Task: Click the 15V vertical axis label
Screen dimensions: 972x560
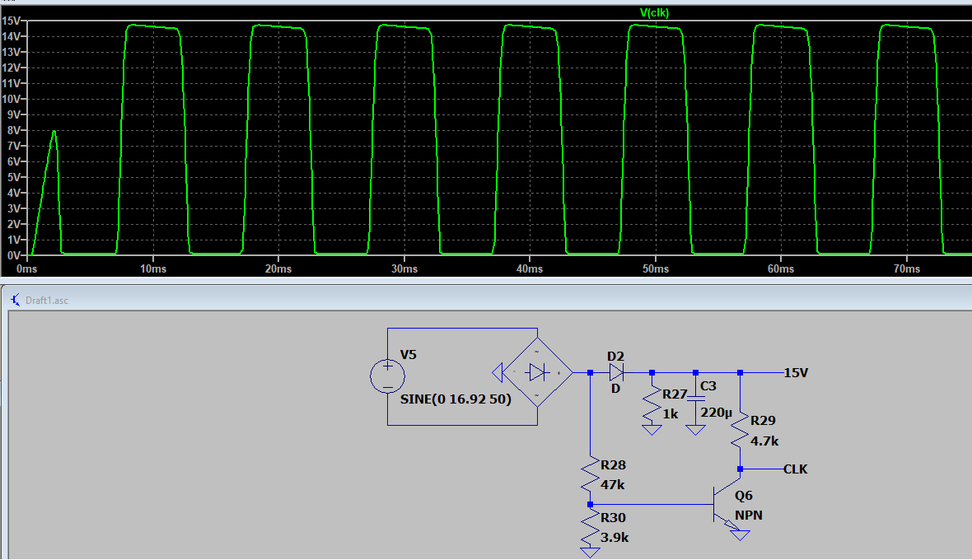Action: click(11, 21)
